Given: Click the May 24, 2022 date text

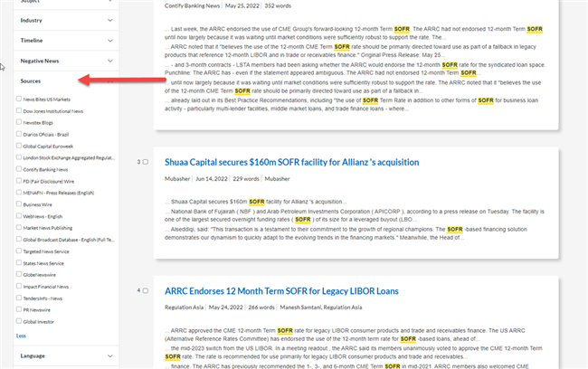Looking at the screenshot, I should [x=226, y=307].
